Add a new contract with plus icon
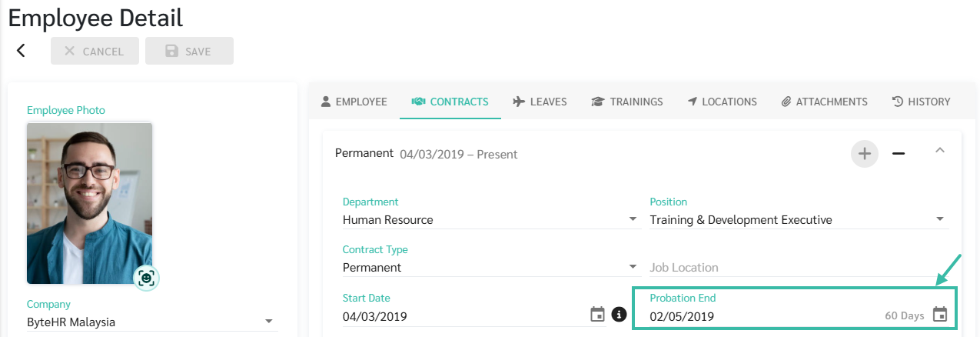This screenshot has width=980, height=337. [x=865, y=154]
